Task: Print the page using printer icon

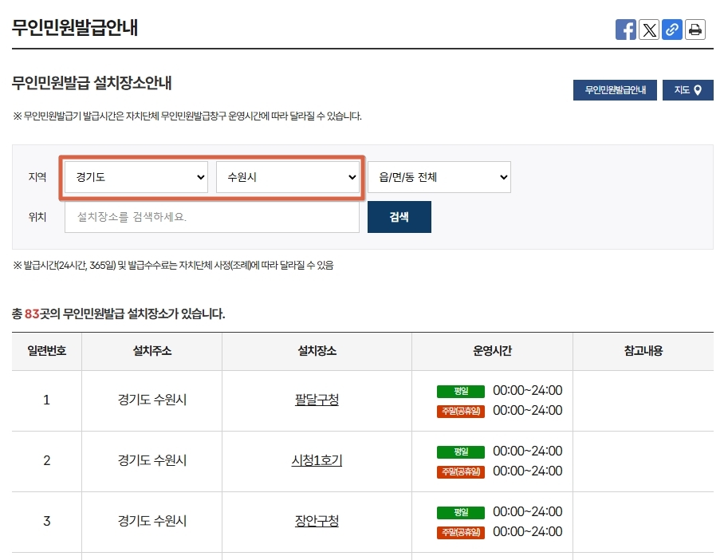Action: coord(694,30)
